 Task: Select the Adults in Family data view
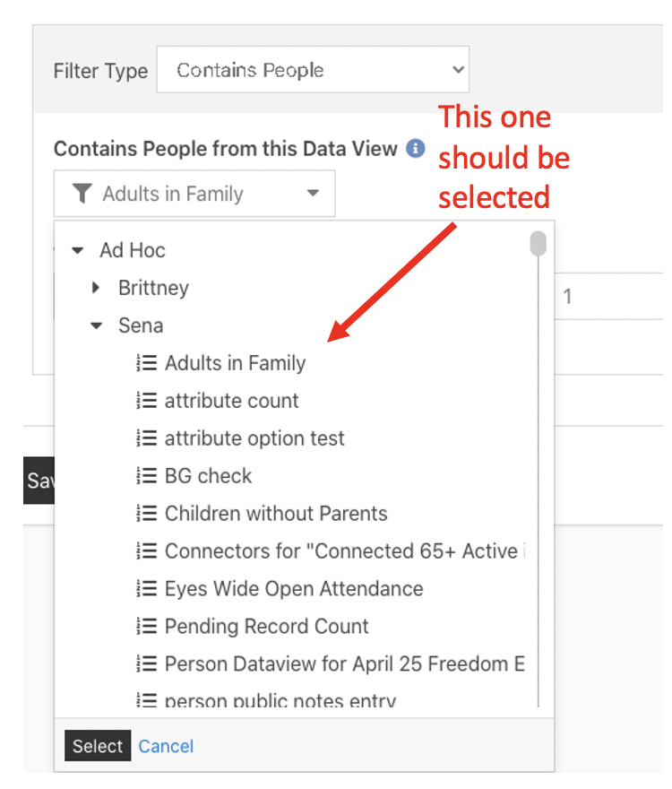tap(235, 362)
